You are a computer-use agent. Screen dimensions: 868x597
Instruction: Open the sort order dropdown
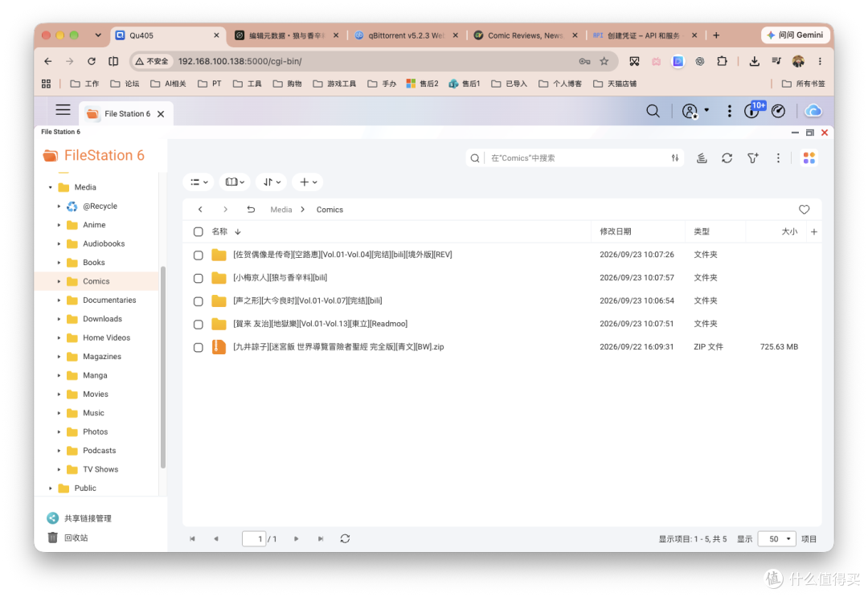click(272, 182)
